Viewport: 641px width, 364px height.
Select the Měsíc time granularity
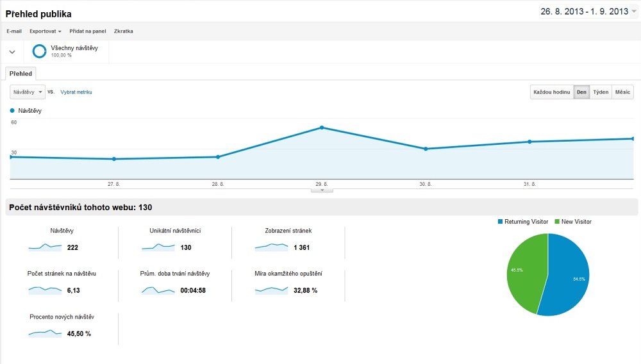click(x=622, y=92)
